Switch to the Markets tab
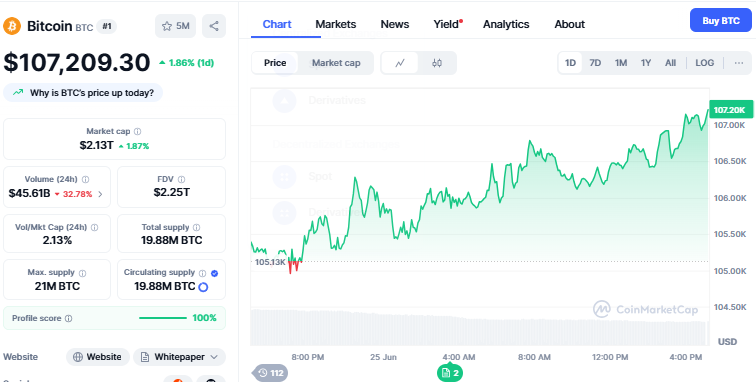This screenshot has height=382, width=756. click(x=336, y=24)
